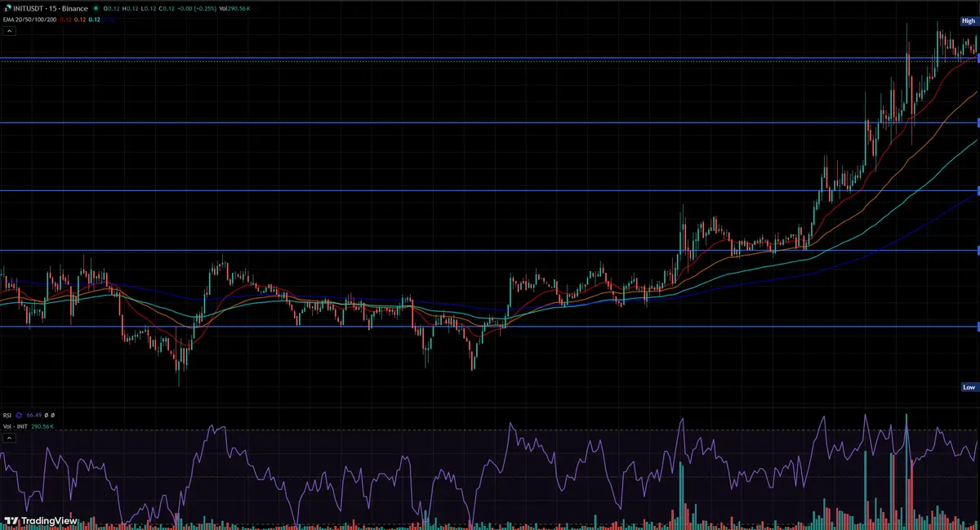Click the RSI value 66.49
The height and width of the screenshot is (530, 980).
pos(34,415)
